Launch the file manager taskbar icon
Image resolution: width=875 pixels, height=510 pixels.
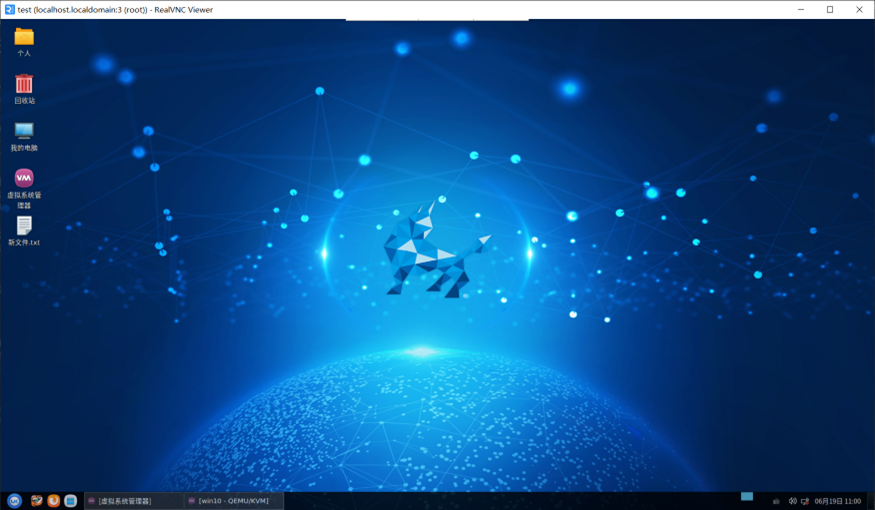coord(37,501)
